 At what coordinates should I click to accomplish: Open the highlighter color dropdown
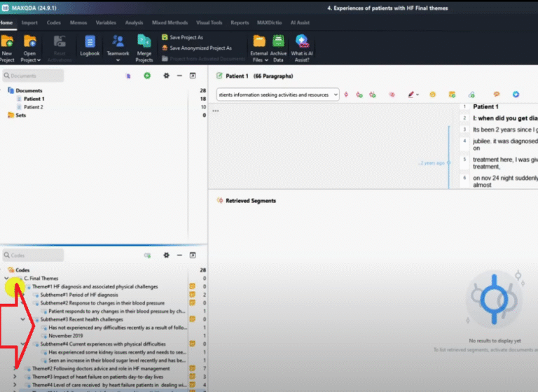coord(418,94)
